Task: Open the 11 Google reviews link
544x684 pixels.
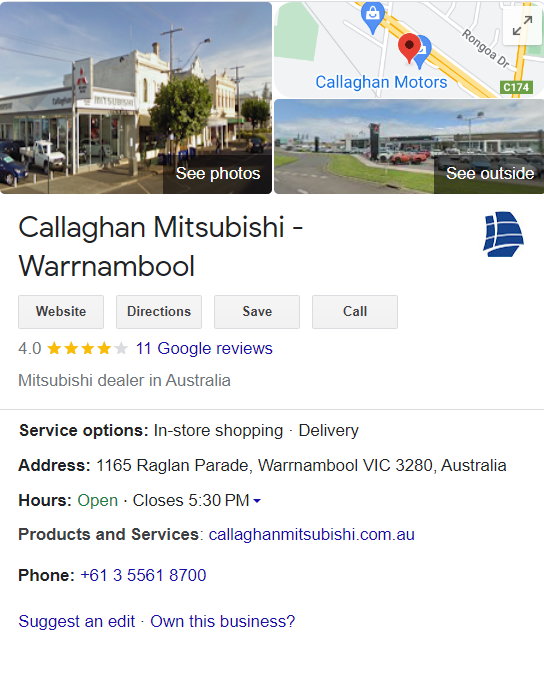Action: (x=204, y=349)
